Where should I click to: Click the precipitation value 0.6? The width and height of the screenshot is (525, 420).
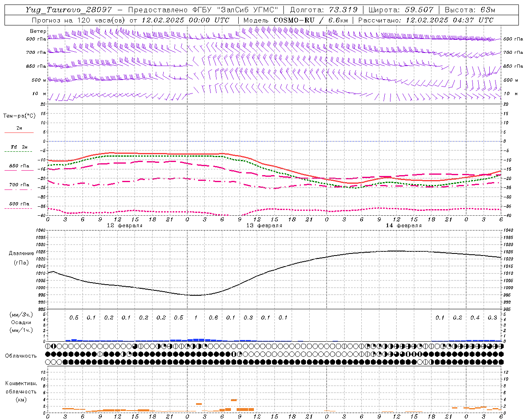tap(213, 317)
